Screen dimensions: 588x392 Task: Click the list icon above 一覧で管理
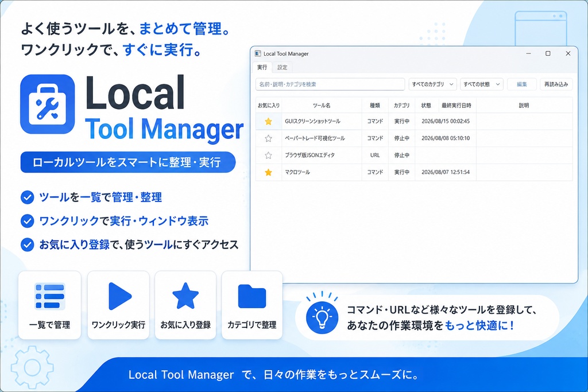pyautogui.click(x=50, y=296)
